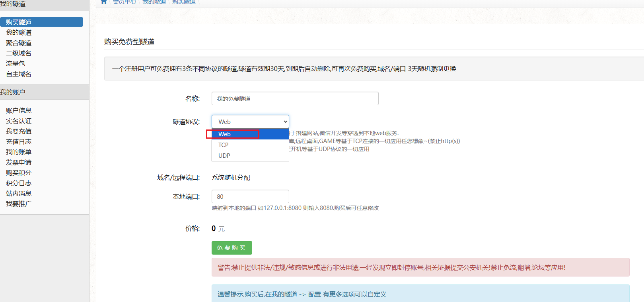Click the 购买免费型隧道 heading

(x=129, y=42)
